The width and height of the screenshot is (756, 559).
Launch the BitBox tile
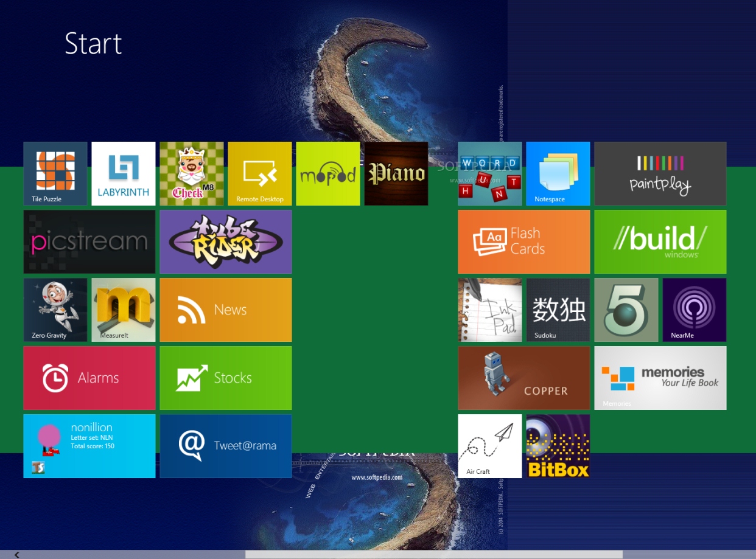tap(558, 446)
